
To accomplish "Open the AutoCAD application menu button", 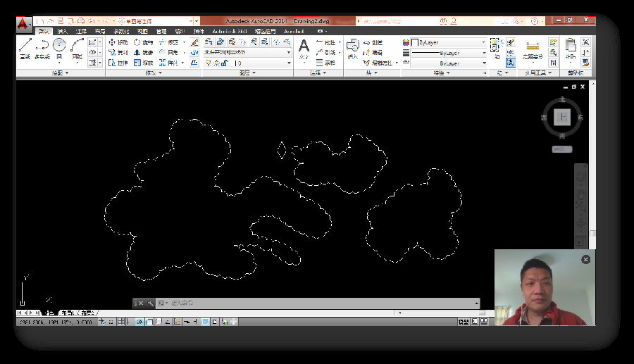I will [x=24, y=23].
